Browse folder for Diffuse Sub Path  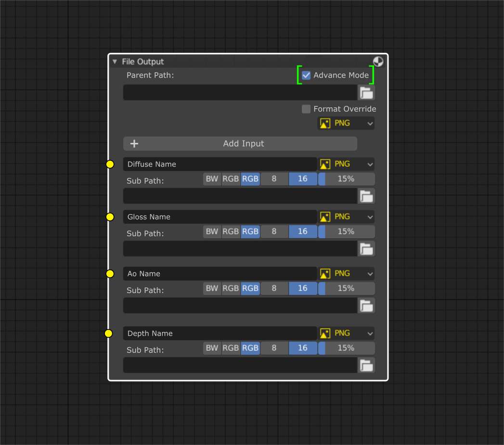tap(366, 196)
